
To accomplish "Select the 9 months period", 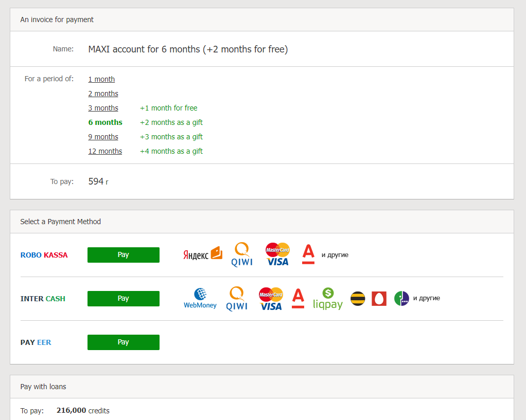I will tap(103, 137).
